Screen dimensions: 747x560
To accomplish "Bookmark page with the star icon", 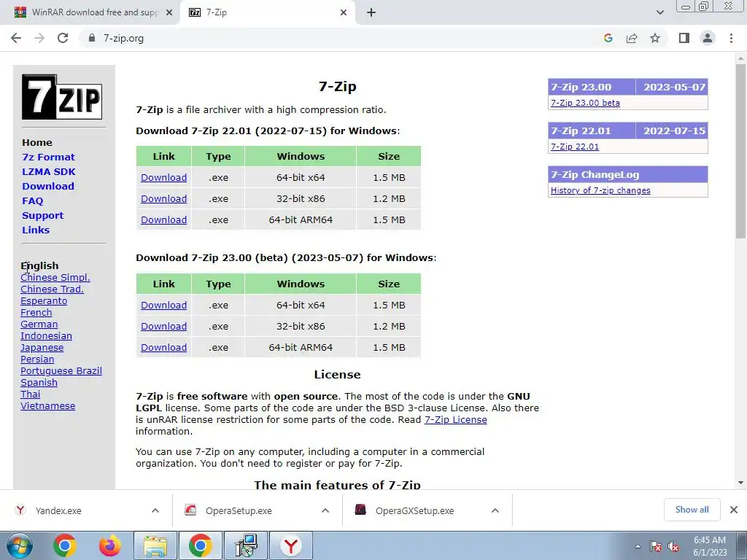I will pyautogui.click(x=655, y=38).
